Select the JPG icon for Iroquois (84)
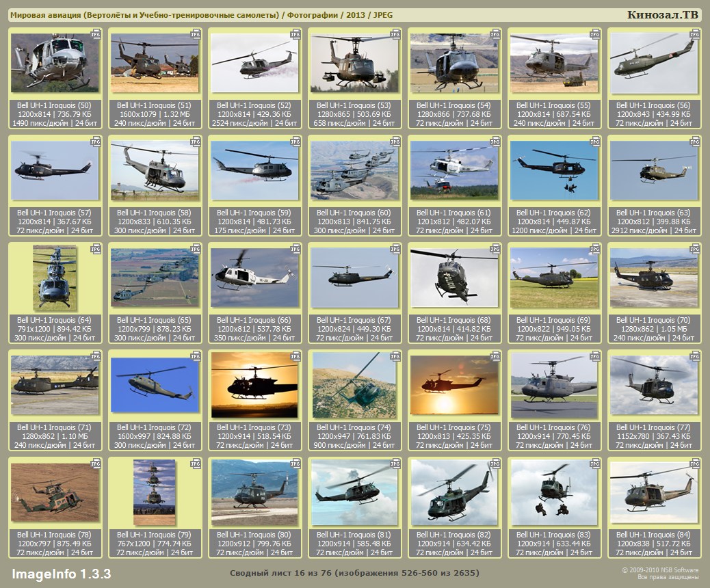This screenshot has height=588, width=710. (695, 464)
